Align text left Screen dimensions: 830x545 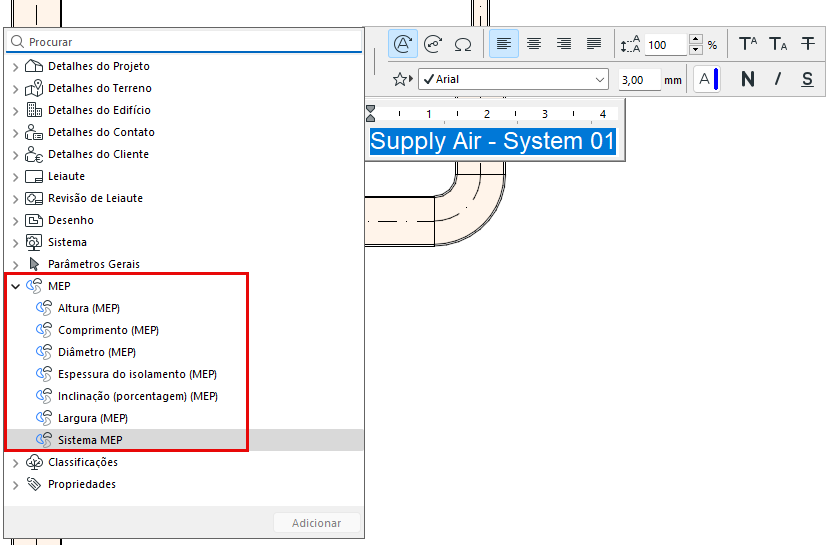pos(503,43)
